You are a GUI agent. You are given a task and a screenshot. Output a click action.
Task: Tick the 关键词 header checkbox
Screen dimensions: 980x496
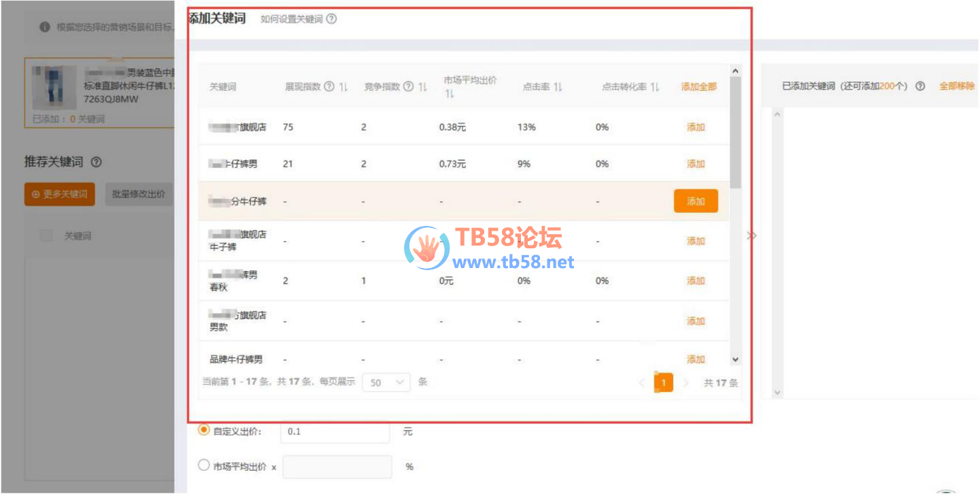46,235
